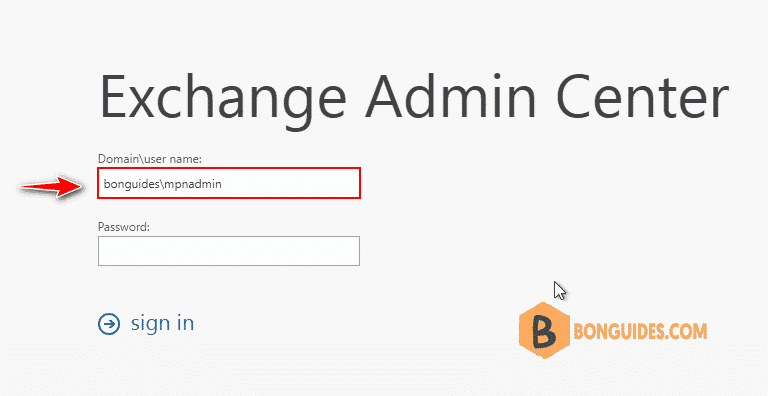
Task: Click the "Password:" label text
Action: pos(123,227)
